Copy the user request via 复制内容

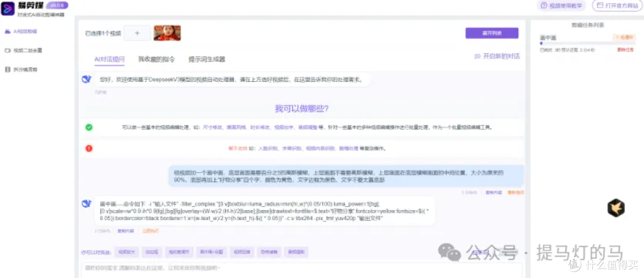pos(494,192)
